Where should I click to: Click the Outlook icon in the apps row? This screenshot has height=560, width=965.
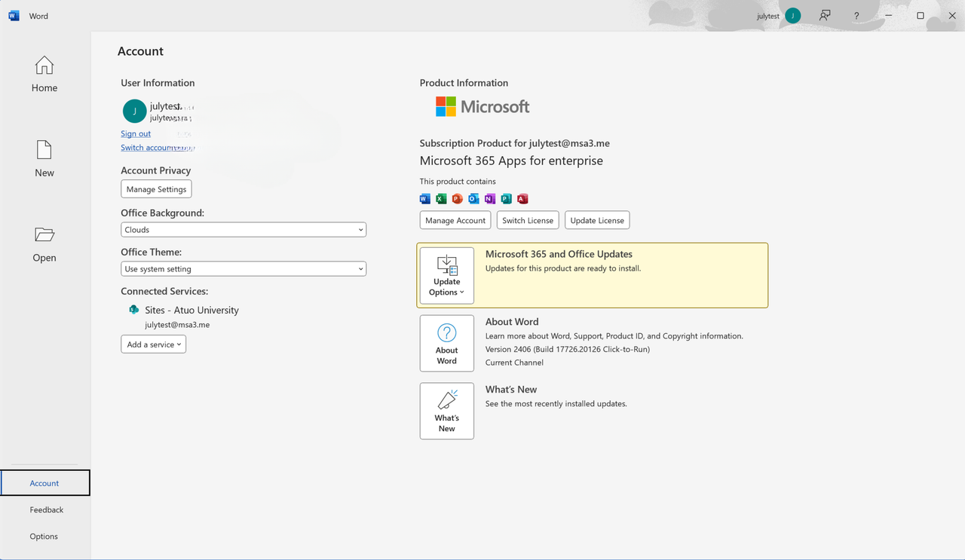click(473, 198)
